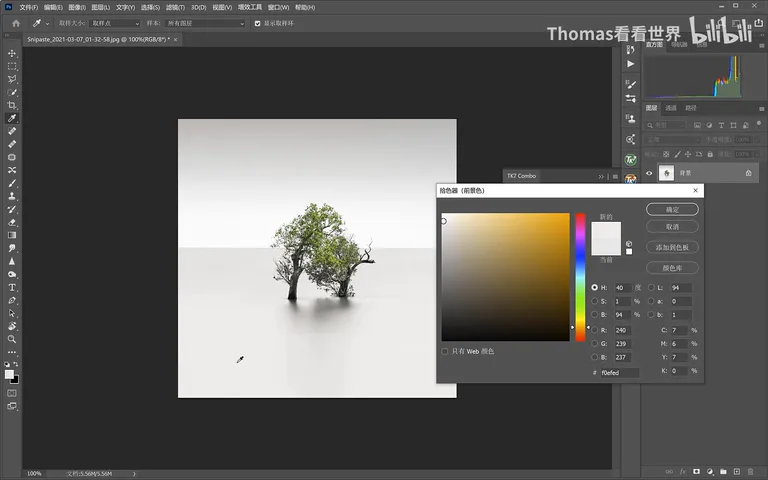This screenshot has width=768, height=480.
Task: Open the Home screen icon
Action: tap(16, 23)
